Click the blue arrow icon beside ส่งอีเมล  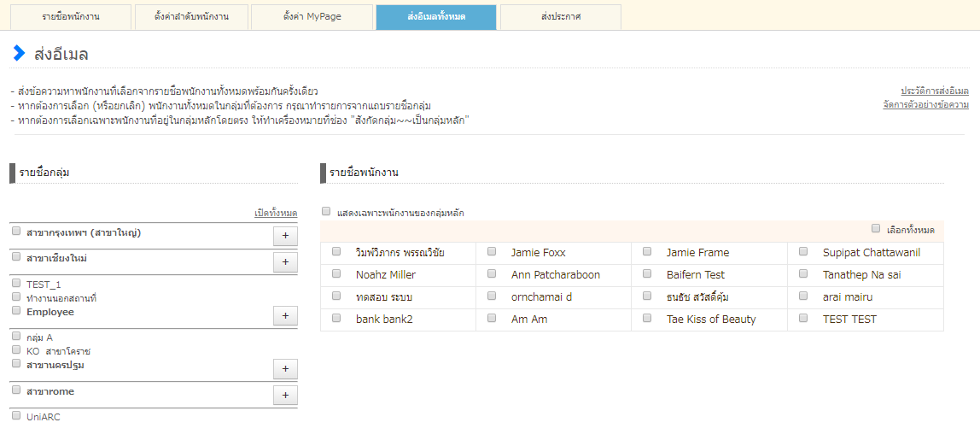pyautogui.click(x=19, y=53)
